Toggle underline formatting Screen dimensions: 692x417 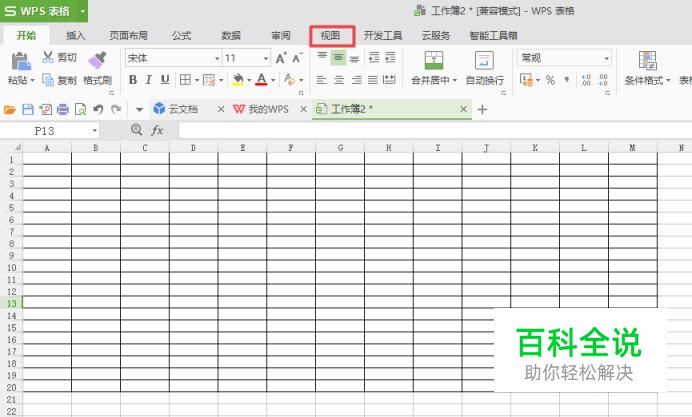pyautogui.click(x=165, y=80)
